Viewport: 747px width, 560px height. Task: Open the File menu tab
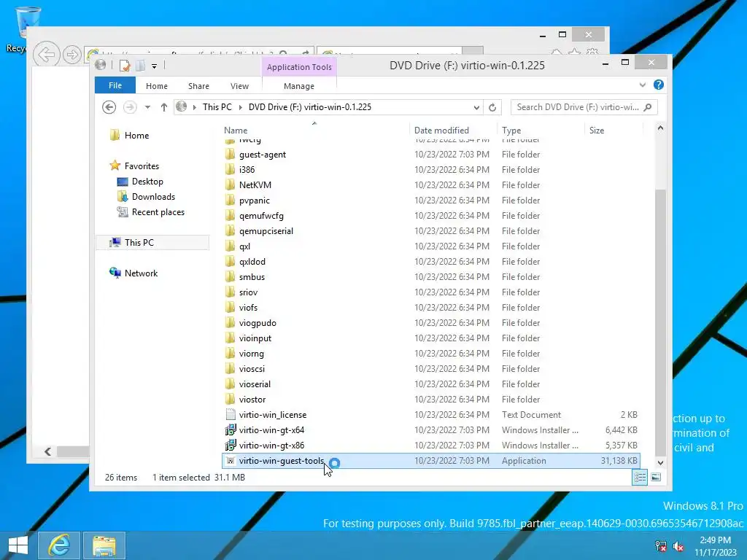[115, 86]
